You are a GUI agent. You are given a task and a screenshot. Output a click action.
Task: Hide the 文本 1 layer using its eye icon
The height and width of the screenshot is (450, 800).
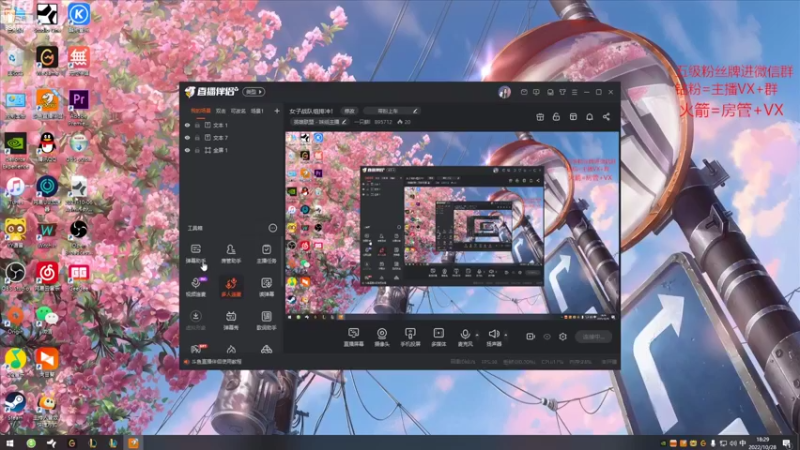(187, 125)
